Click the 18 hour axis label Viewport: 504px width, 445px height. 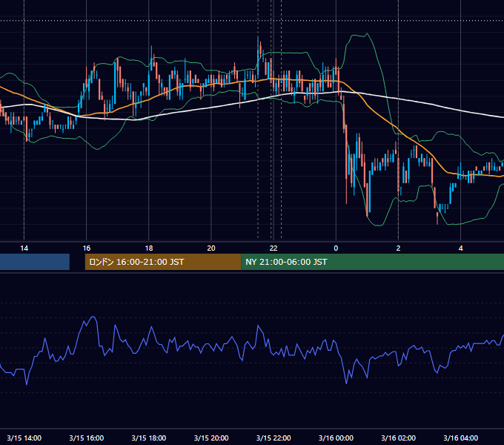pyautogui.click(x=149, y=248)
